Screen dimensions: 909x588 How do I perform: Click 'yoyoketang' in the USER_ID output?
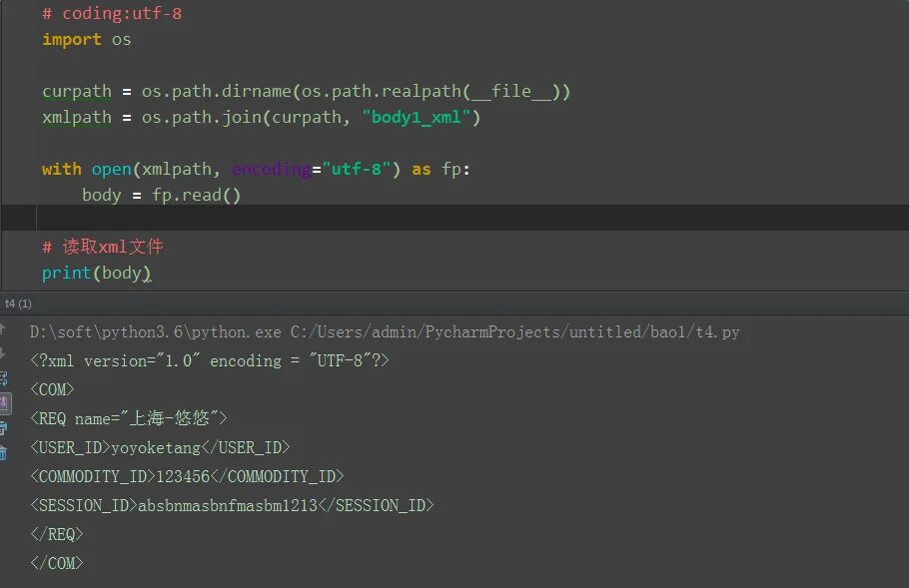(156, 448)
